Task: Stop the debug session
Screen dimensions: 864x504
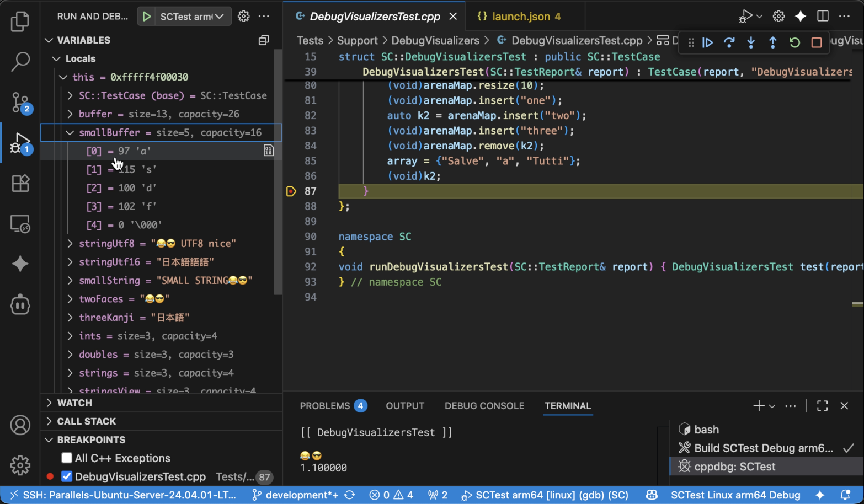Action: click(x=817, y=42)
